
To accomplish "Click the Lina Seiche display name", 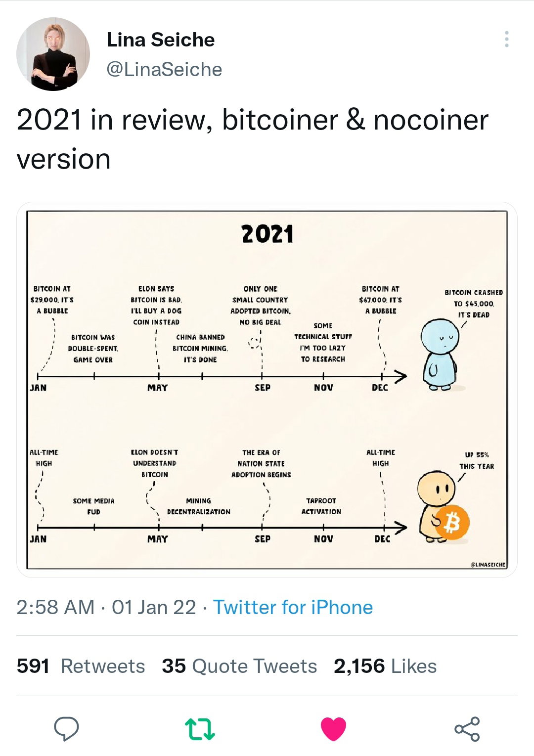I will point(161,40).
